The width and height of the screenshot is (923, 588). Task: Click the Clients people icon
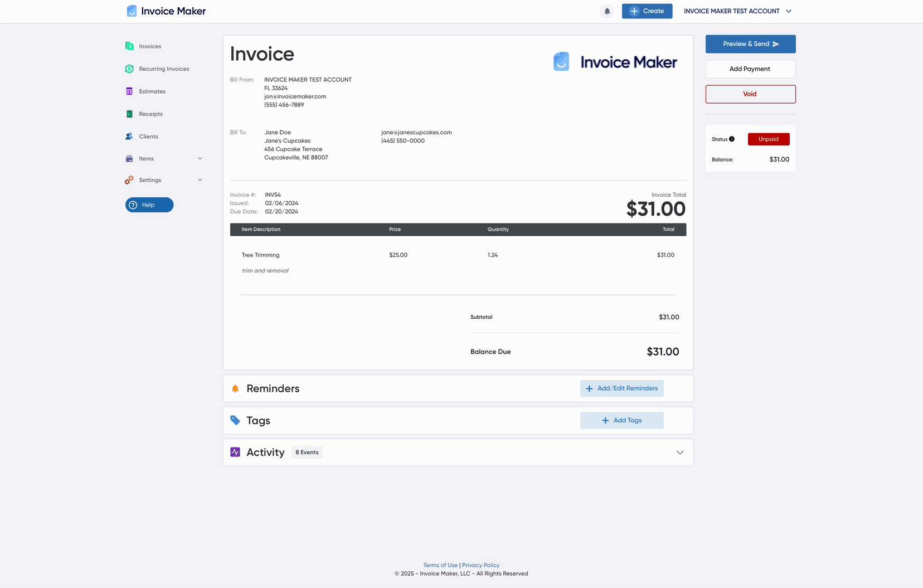[x=129, y=137]
